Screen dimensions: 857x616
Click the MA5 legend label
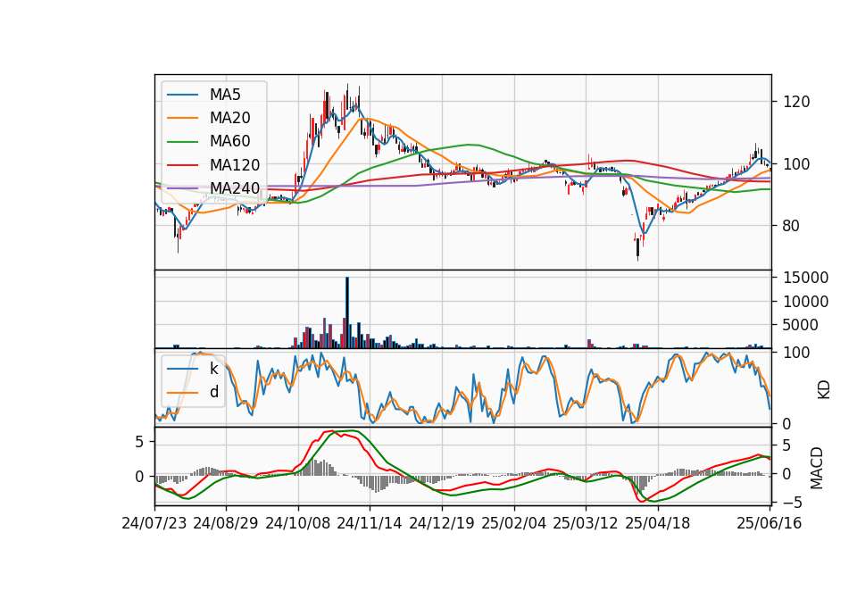(225, 95)
